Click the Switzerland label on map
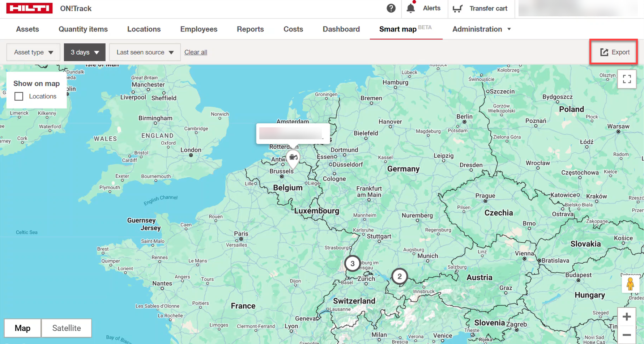Image resolution: width=644 pixels, height=344 pixels. coord(354,301)
